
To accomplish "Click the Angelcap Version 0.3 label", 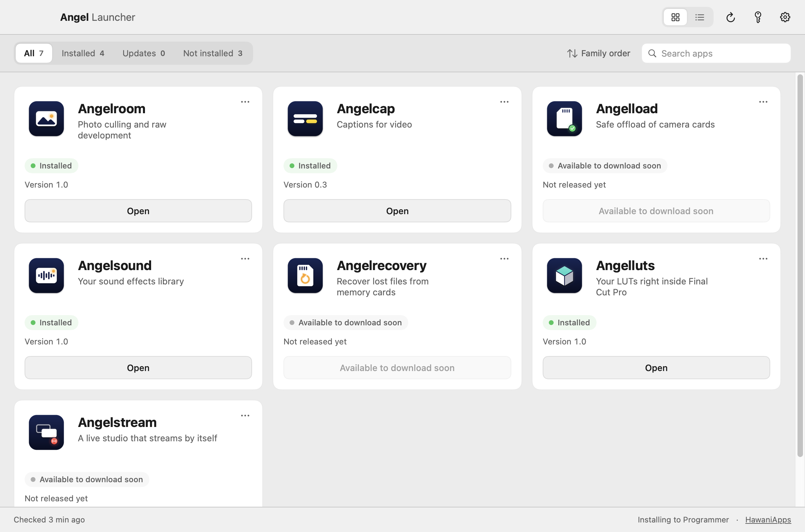I will [x=305, y=185].
